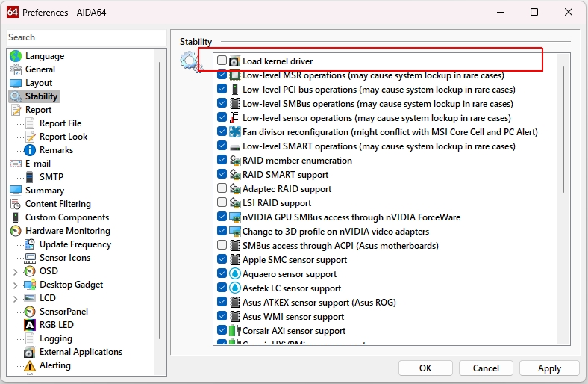Expand the Desktop Gadget tree node
Image resolution: width=588 pixels, height=384 pixels.
[x=15, y=285]
